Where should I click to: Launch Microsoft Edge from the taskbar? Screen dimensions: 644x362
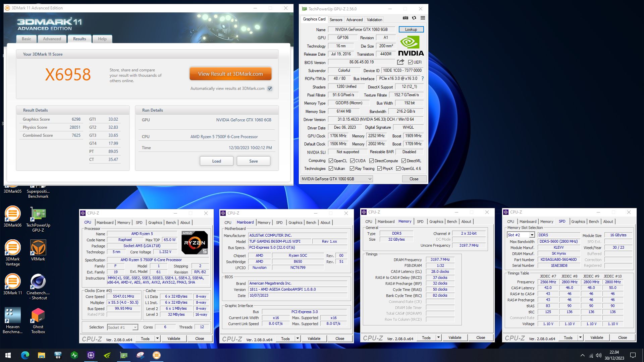(x=25, y=355)
